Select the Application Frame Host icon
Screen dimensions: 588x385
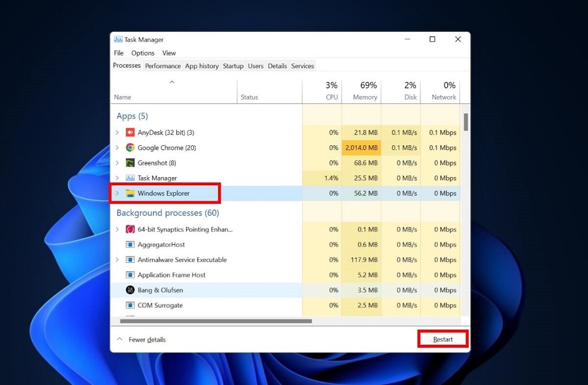point(130,274)
